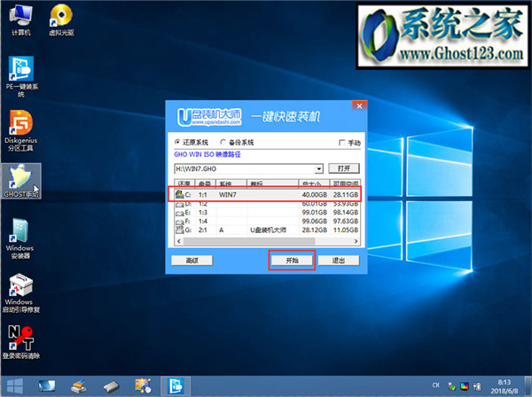Click the USB device tray icon
532x397 pixels.
coord(477,385)
